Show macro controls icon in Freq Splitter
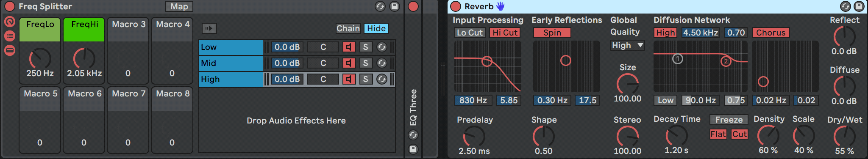The image size is (868, 159). point(10,22)
